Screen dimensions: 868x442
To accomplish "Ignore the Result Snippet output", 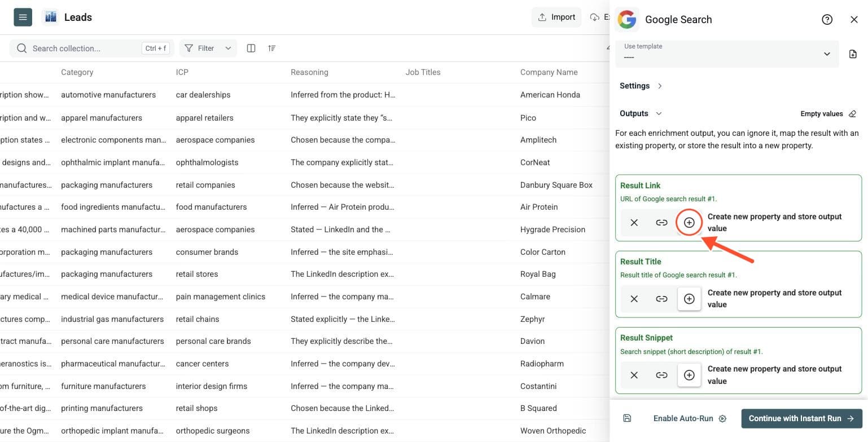I will point(634,375).
